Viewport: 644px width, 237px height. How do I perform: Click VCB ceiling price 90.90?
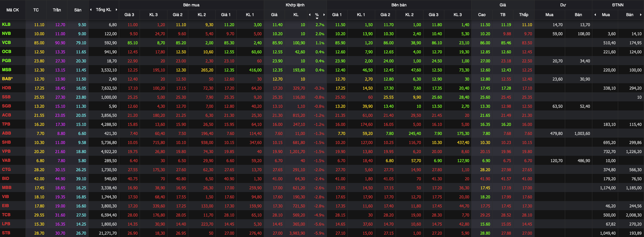60,43
